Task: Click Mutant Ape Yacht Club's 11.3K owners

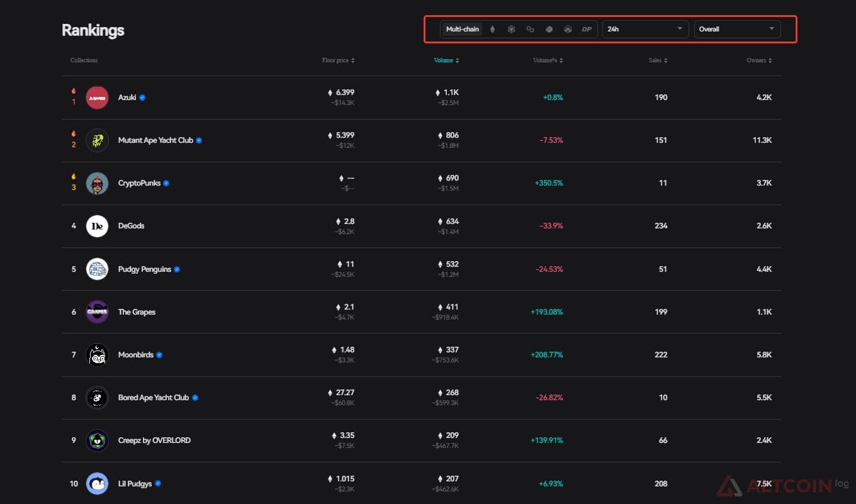Action: coord(762,140)
